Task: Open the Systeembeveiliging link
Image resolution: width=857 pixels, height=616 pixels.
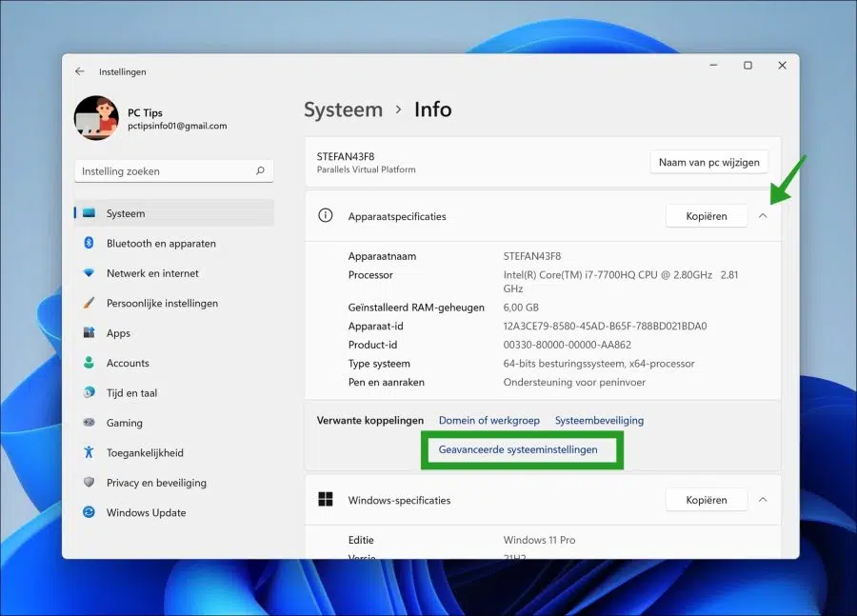Action: click(600, 420)
